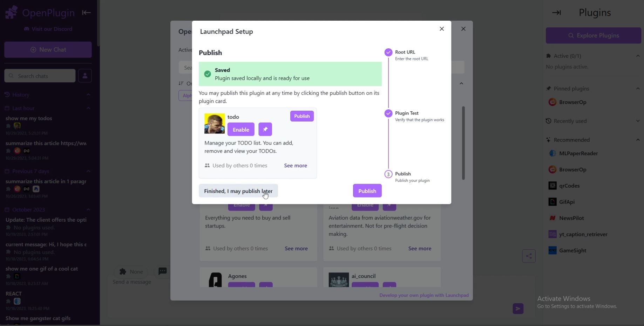This screenshot has width=644, height=326.
Task: Pin the todo plugin with pin icon
Action: pos(265,129)
